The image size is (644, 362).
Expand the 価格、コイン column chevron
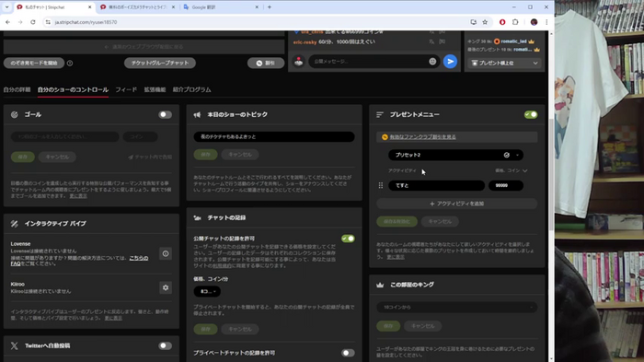pos(525,170)
